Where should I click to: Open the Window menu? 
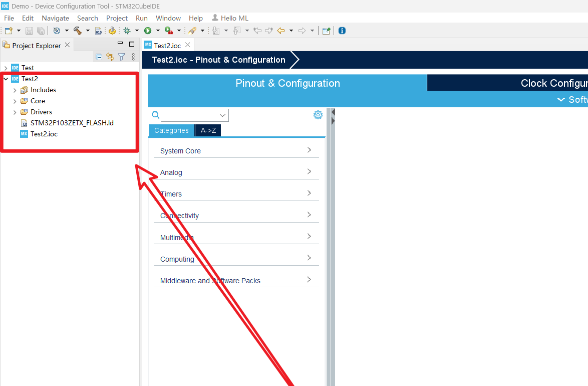(x=168, y=18)
